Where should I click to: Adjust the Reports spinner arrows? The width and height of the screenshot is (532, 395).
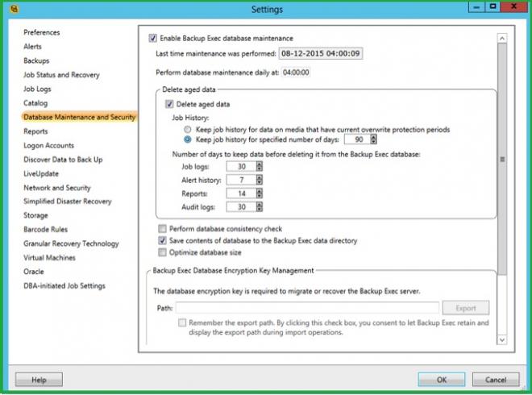click(260, 193)
